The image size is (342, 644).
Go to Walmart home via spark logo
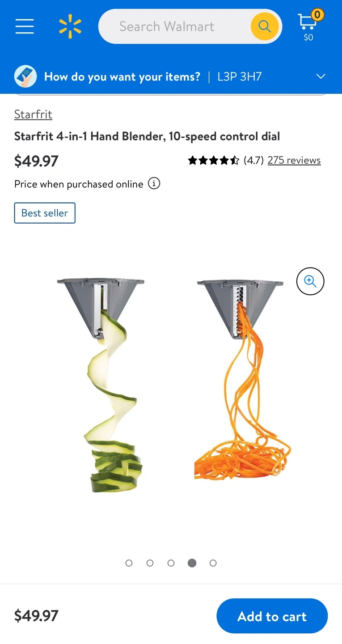pyautogui.click(x=70, y=26)
